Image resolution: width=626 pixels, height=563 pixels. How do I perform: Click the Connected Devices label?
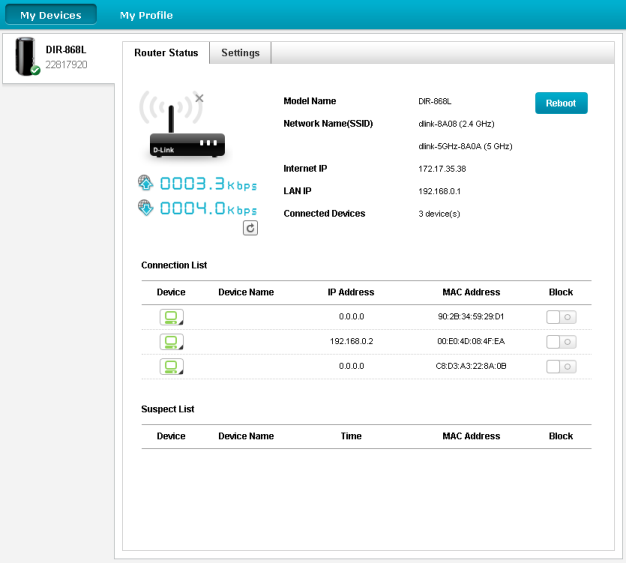tap(324, 214)
